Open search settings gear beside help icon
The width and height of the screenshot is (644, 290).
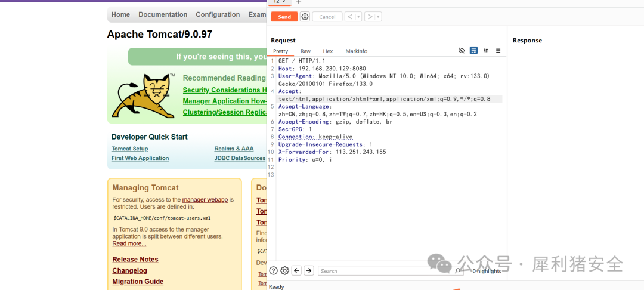284,271
